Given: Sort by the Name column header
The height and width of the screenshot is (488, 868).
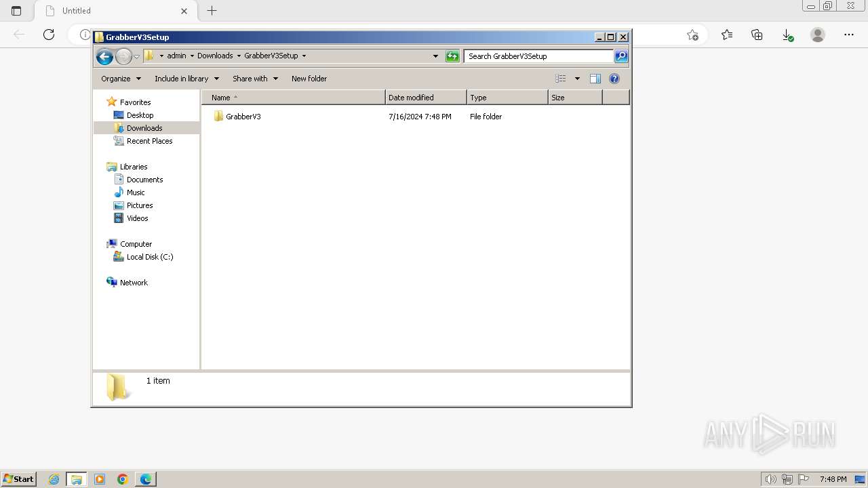Looking at the screenshot, I should (x=293, y=98).
